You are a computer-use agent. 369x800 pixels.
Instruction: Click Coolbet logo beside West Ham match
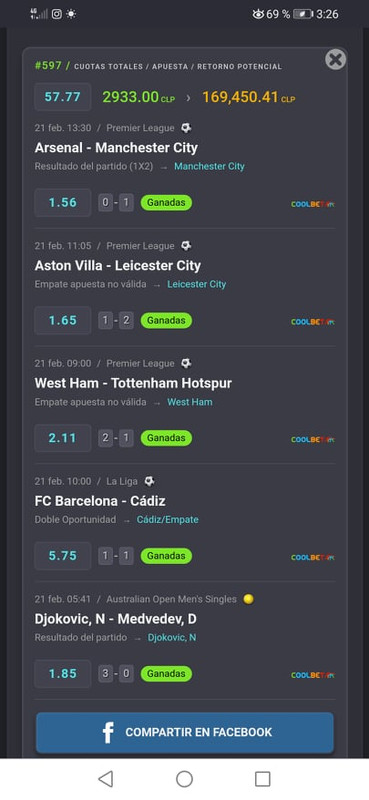[x=313, y=439]
